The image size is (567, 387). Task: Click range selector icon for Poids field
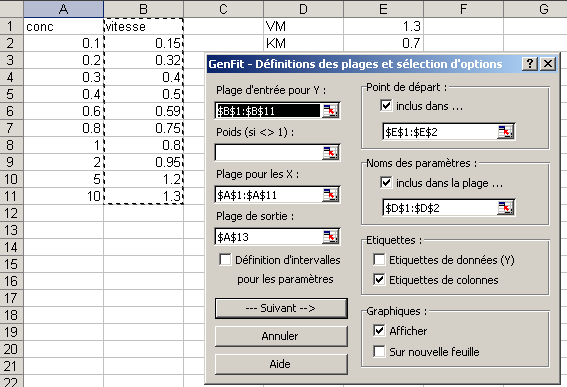tap(330, 153)
